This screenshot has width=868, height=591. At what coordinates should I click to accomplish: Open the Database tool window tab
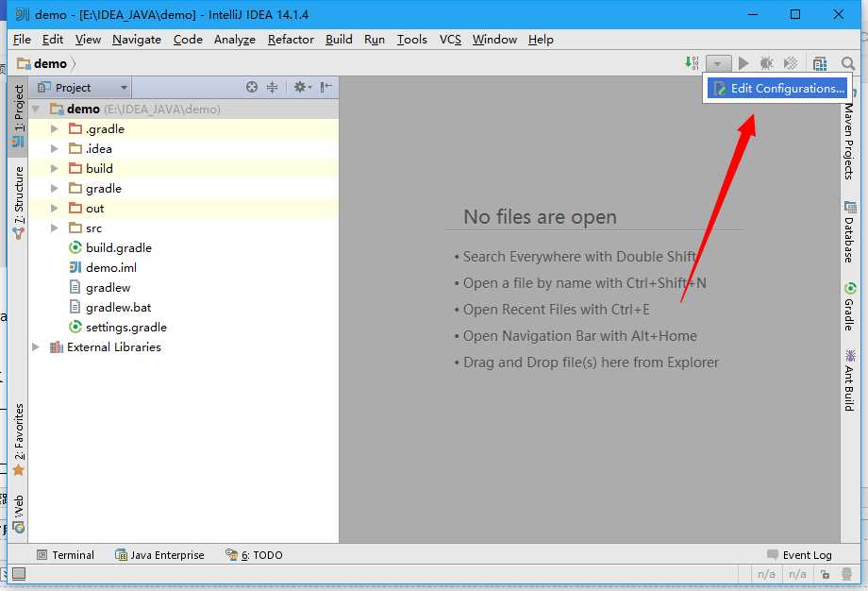pyautogui.click(x=849, y=231)
